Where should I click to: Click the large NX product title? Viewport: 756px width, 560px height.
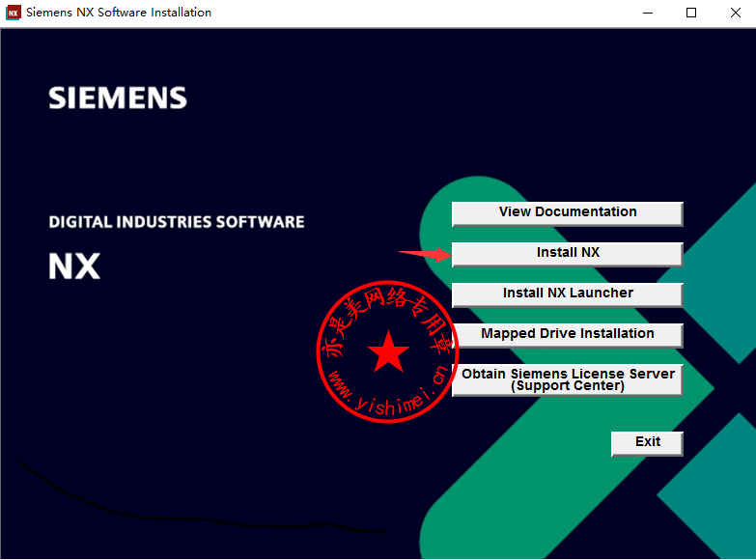pos(74,266)
